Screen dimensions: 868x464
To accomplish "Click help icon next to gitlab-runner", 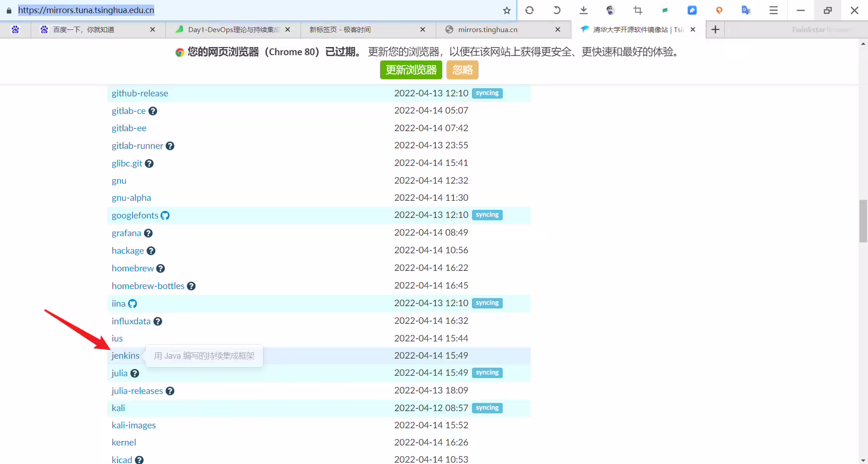I will click(x=170, y=146).
